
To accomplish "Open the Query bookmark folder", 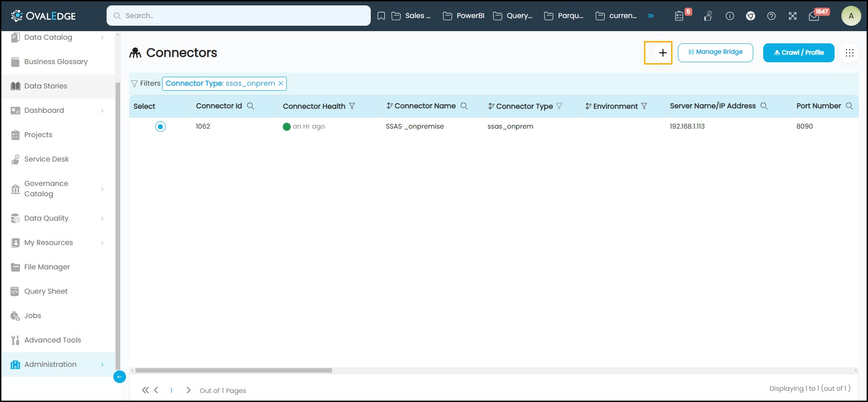I will coord(513,16).
